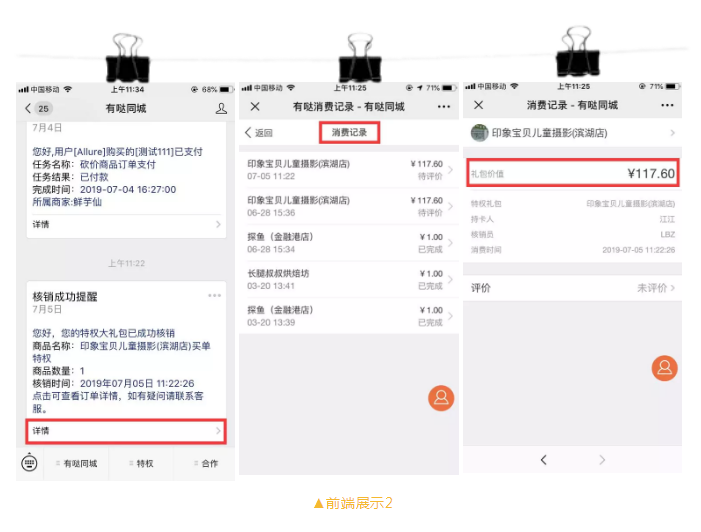Screen dimensions: 701x532
Task: Go back with the browser back arrow
Action: click(543, 460)
